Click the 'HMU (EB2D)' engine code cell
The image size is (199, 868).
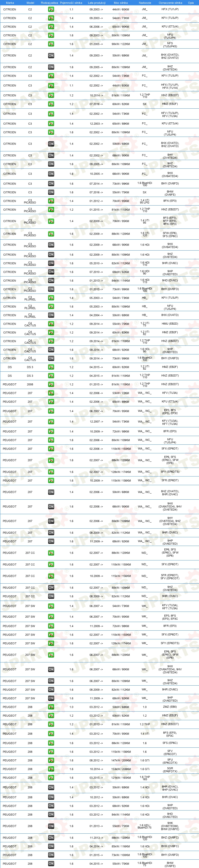tap(170, 324)
